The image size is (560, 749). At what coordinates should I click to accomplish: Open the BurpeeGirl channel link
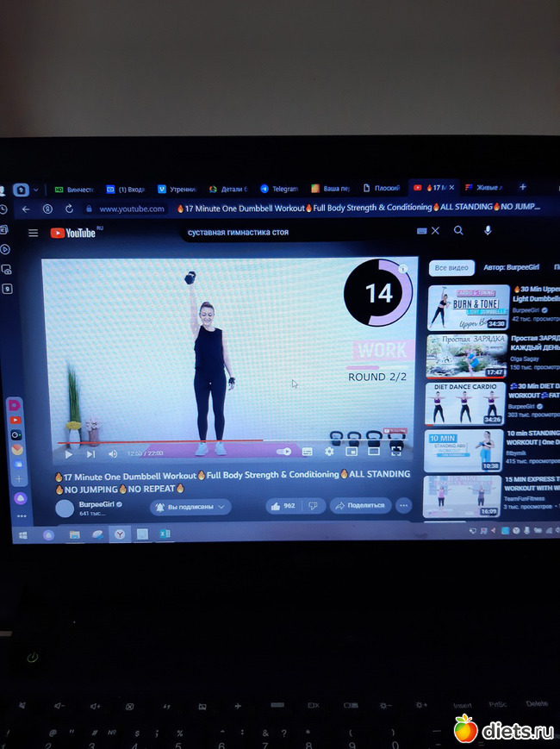click(100, 503)
